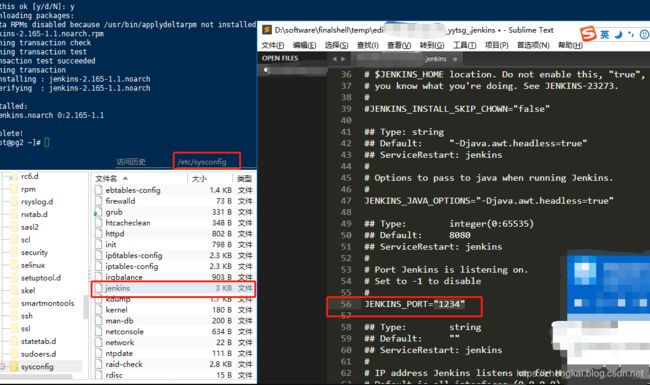
Task: Click the previous-tab left arrow in Sublime
Action: pos(334,59)
